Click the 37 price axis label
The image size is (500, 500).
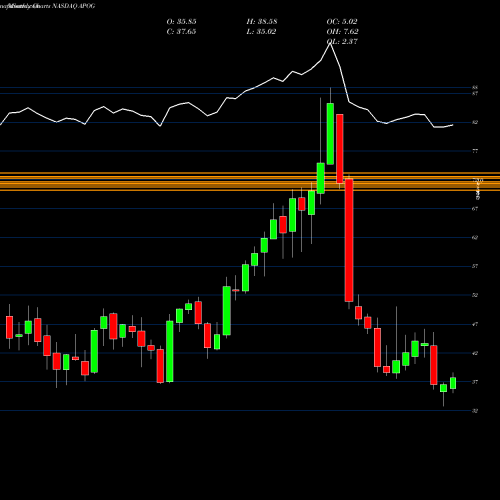[475, 382]
